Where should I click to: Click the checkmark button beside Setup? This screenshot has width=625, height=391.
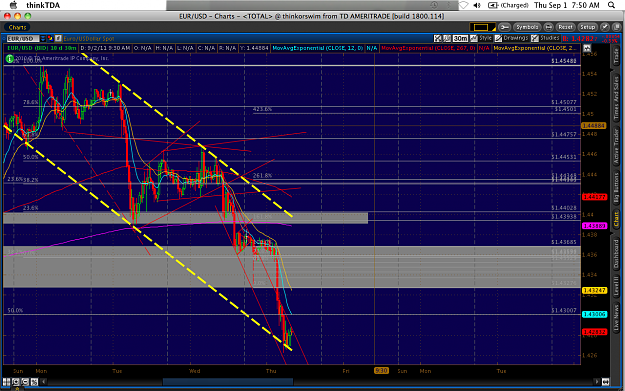coord(605,27)
